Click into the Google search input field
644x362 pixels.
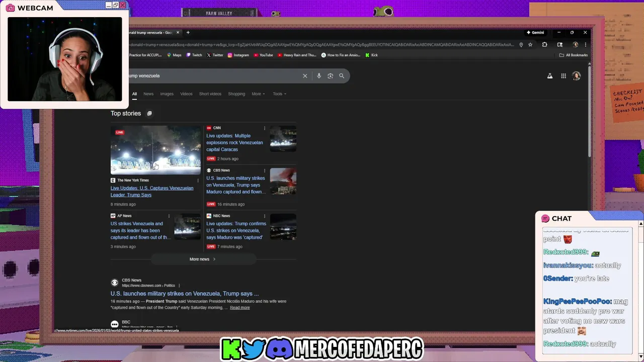coord(214,76)
